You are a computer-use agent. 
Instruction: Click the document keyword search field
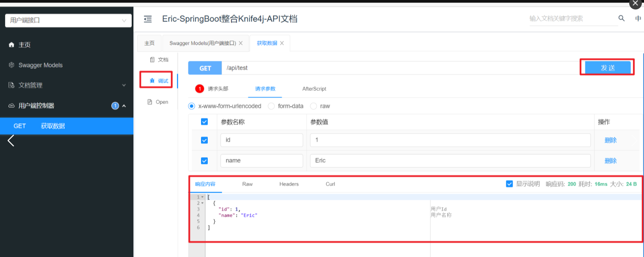(573, 19)
